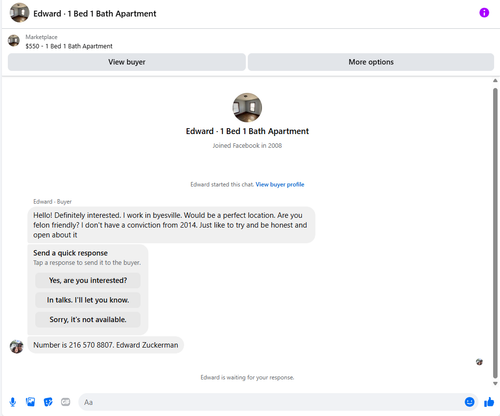This screenshot has height=416, width=500.
Task: Open conversation information purple icon
Action: [484, 13]
